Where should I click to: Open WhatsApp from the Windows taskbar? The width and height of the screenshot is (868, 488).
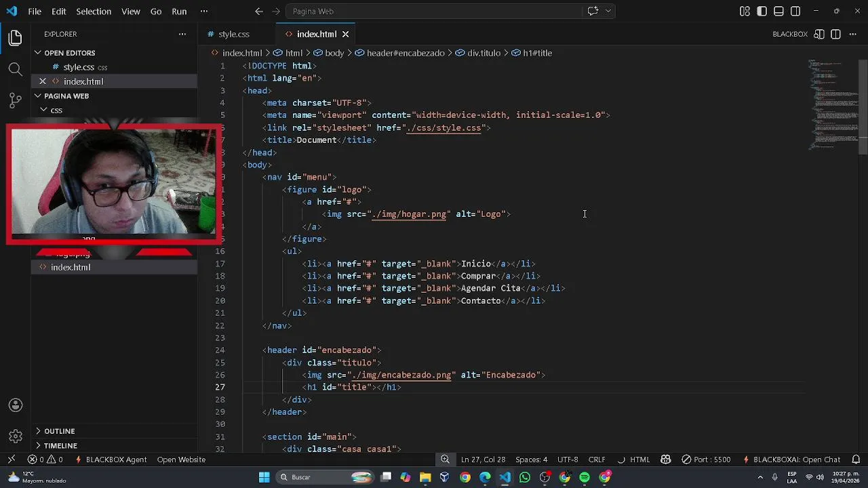tap(525, 477)
